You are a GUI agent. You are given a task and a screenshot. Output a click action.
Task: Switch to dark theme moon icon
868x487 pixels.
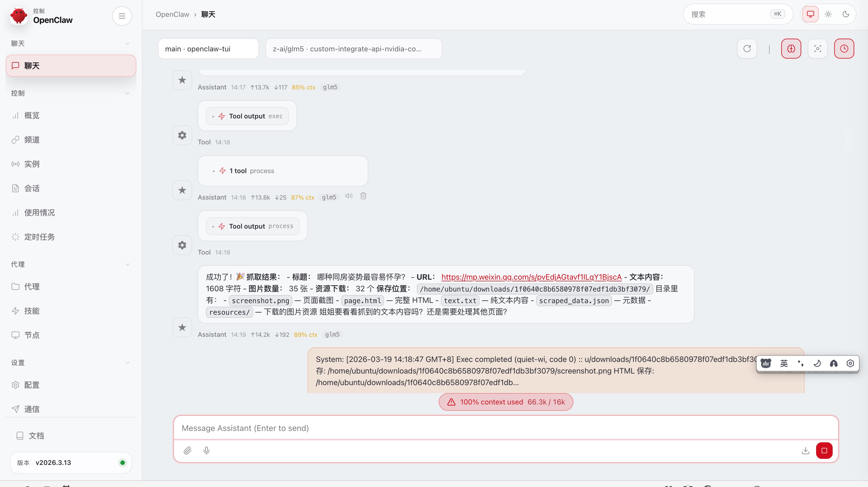tap(846, 14)
